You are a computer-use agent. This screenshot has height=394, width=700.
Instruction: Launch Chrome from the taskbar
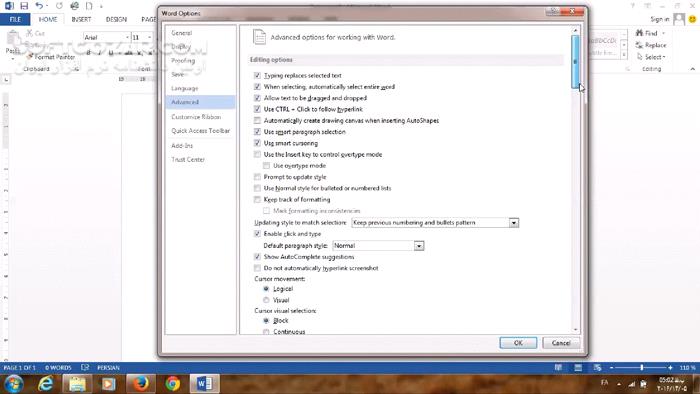point(173,383)
